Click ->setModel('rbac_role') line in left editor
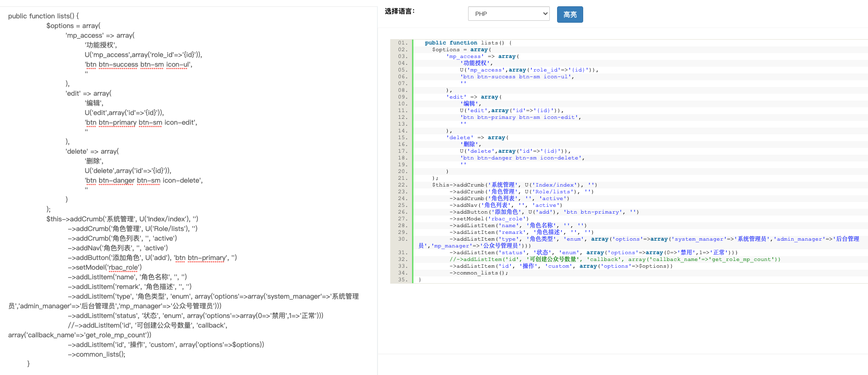 coord(105,267)
